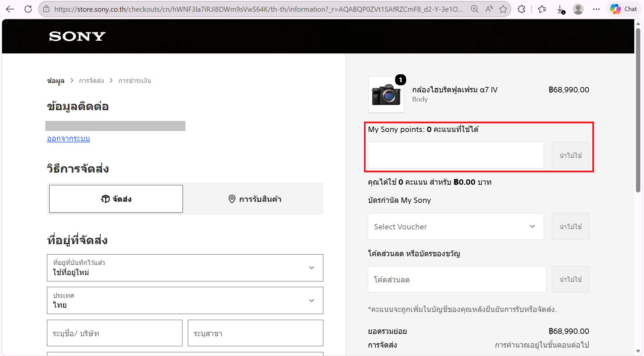
Task: Click the Sony logo in header
Action: (77, 36)
